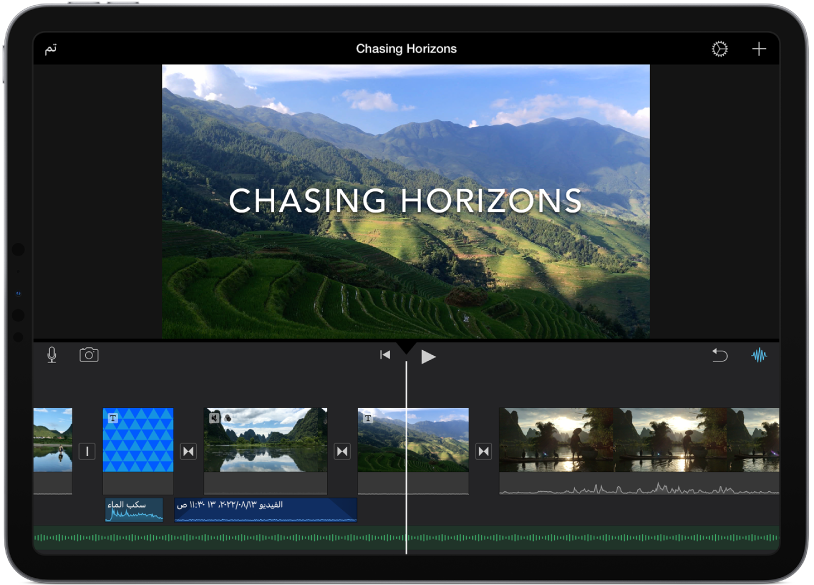Toggle the audio waveform display

[x=759, y=355]
